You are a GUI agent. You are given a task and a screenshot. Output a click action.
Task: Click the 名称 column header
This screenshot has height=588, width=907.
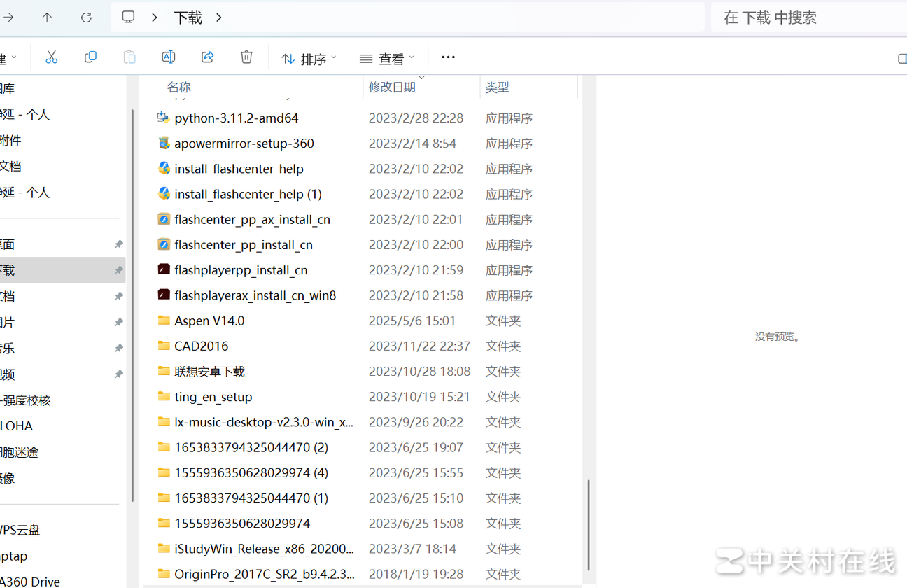[179, 87]
